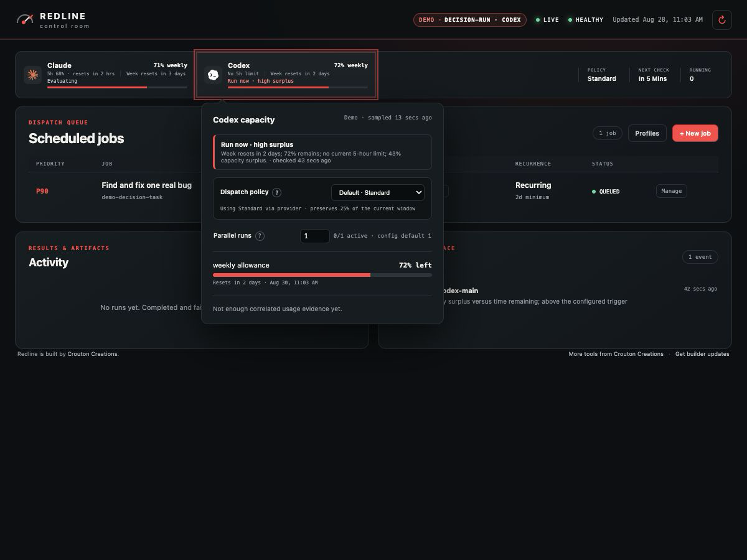Click the Codex capacity popup title
This screenshot has width=747, height=560.
tap(243, 119)
